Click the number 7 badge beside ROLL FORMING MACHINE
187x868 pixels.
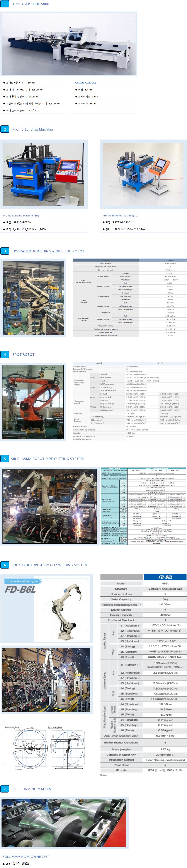pyautogui.click(x=5, y=789)
